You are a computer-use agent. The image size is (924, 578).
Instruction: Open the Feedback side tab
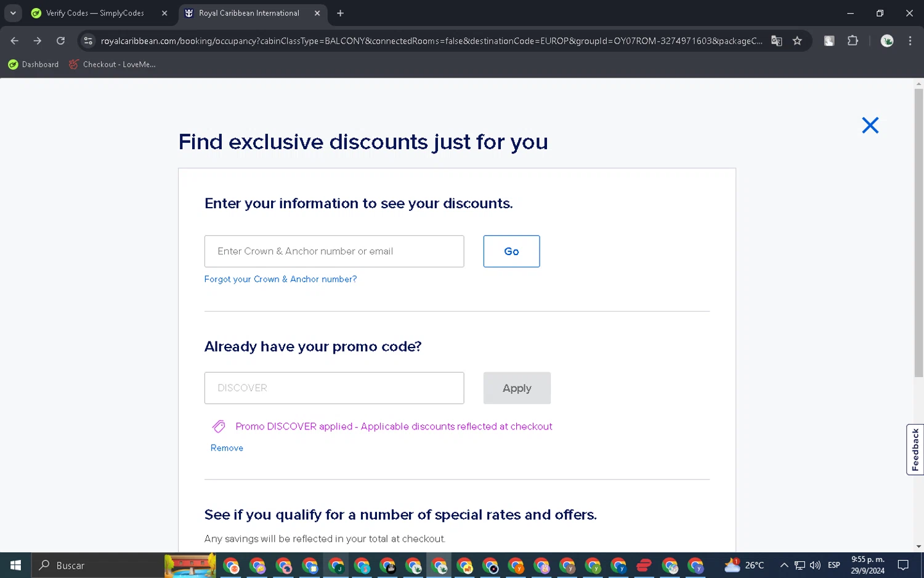915,449
